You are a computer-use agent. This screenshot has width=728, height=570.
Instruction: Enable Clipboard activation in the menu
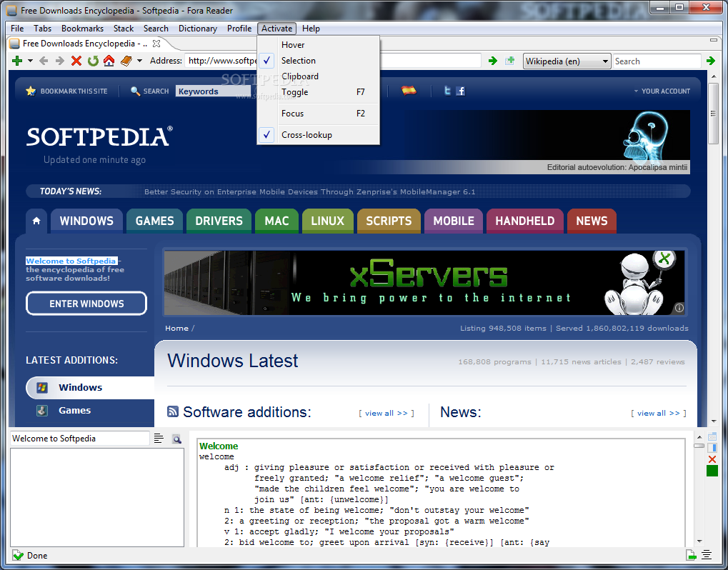pos(319,76)
